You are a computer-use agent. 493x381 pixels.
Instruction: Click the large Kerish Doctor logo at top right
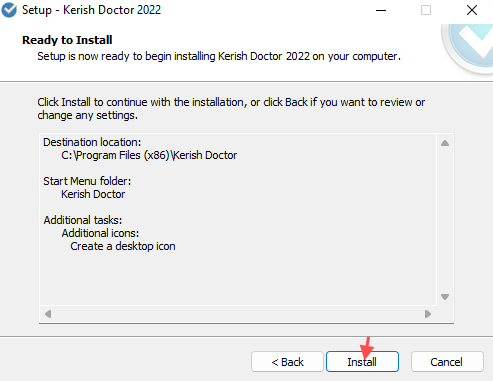pos(468,48)
